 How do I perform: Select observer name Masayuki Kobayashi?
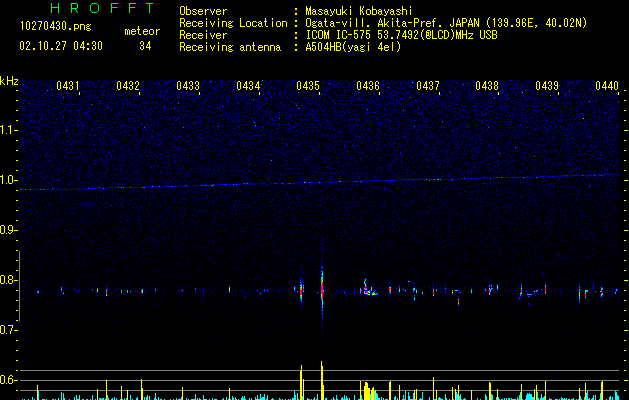click(359, 11)
